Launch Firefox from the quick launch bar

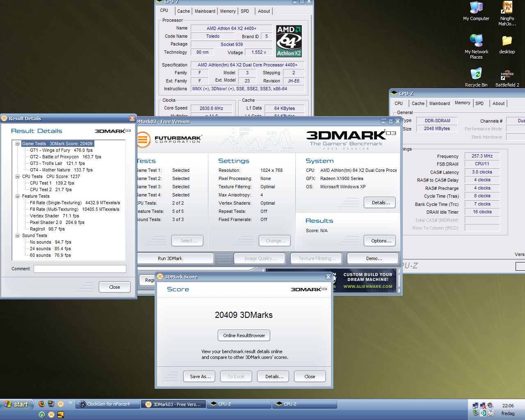pyautogui.click(x=41, y=404)
